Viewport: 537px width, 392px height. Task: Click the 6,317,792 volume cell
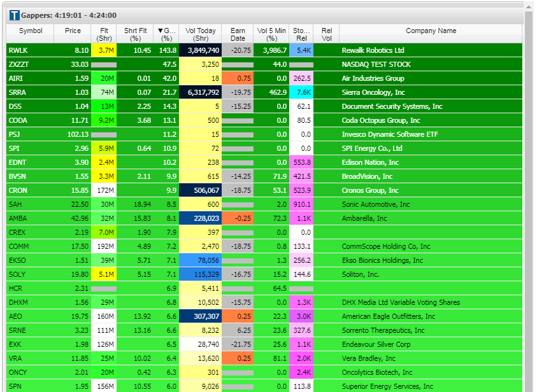click(x=201, y=92)
